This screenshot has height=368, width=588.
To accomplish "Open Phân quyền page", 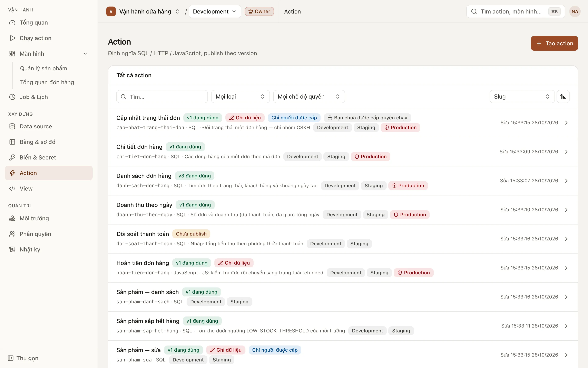I will [x=49, y=234].
